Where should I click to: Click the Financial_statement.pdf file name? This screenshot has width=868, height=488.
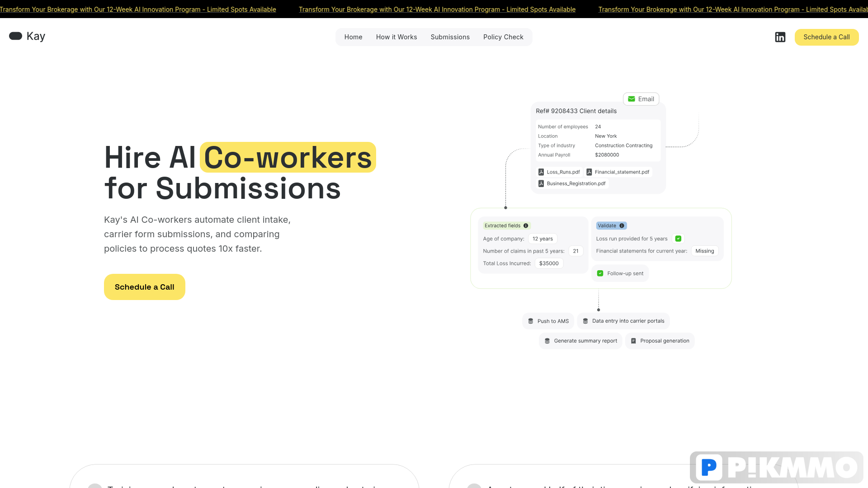pos(622,172)
